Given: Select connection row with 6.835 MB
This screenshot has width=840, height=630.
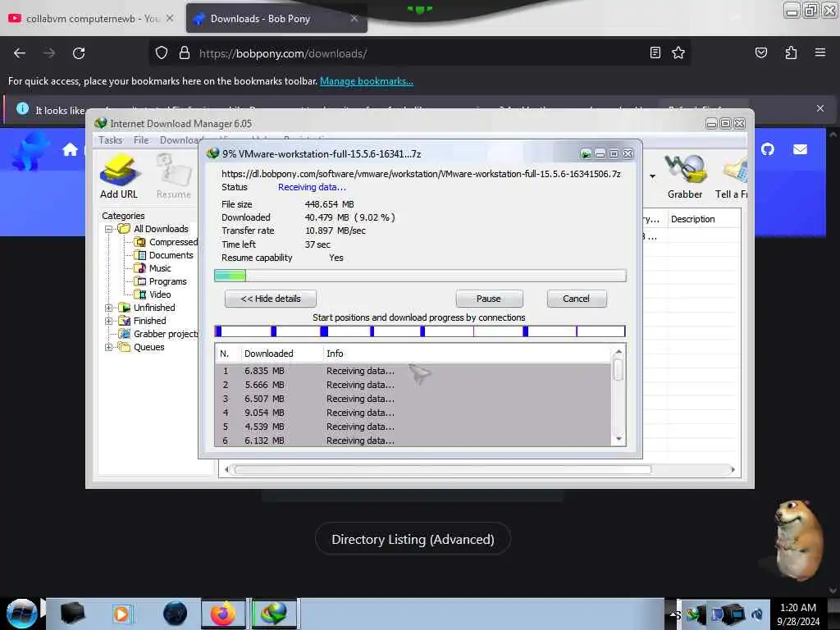Looking at the screenshot, I should coord(413,372).
